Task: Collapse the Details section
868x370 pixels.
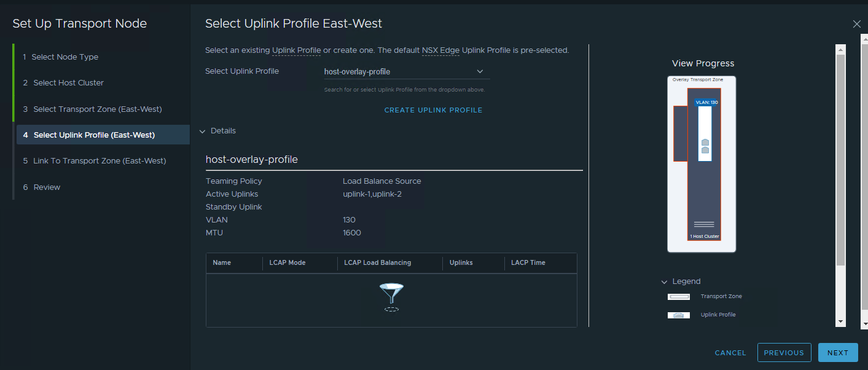Action: [203, 131]
